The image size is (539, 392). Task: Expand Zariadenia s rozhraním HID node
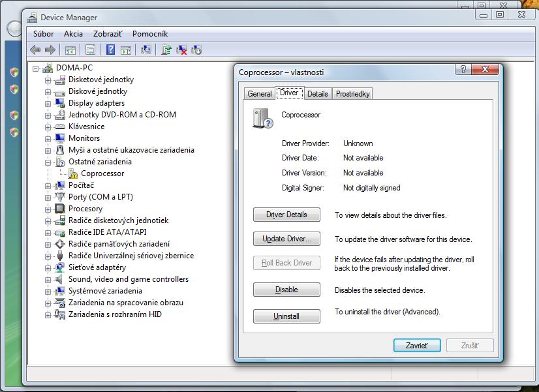(48, 315)
